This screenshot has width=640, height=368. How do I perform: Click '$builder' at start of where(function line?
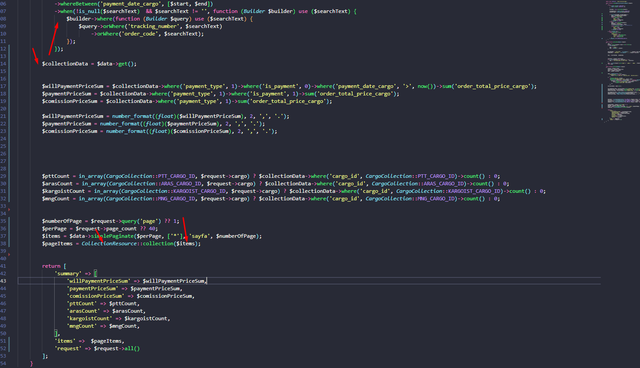pos(78,19)
